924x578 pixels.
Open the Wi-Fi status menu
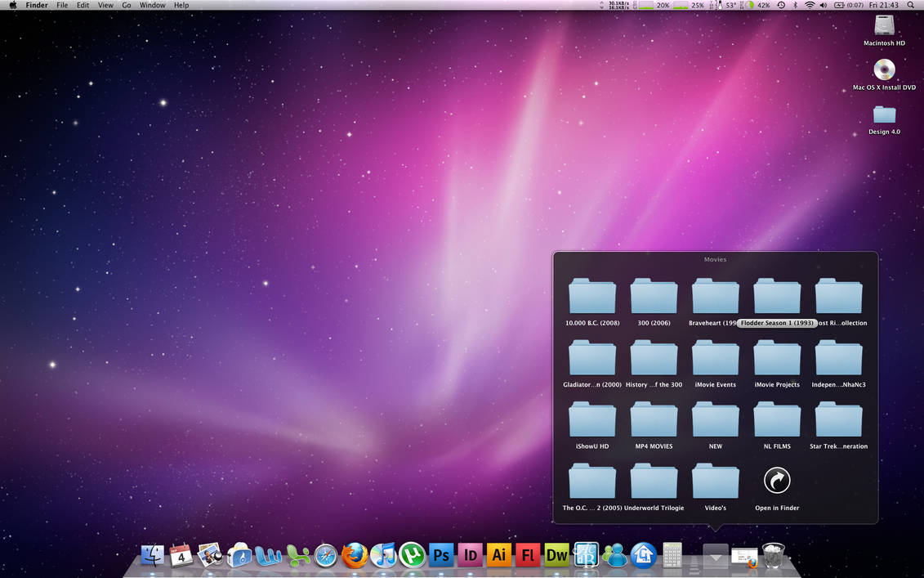810,5
